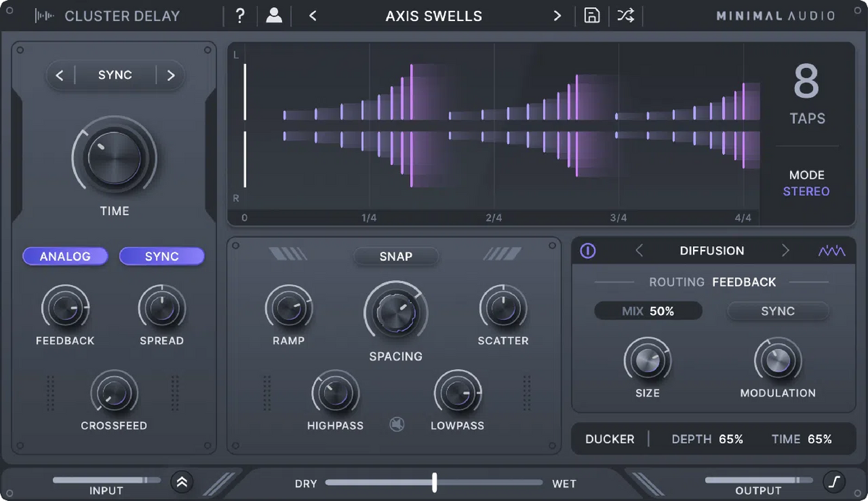
Task: Toggle the SYNC button next to ANALOG
Action: [161, 256]
